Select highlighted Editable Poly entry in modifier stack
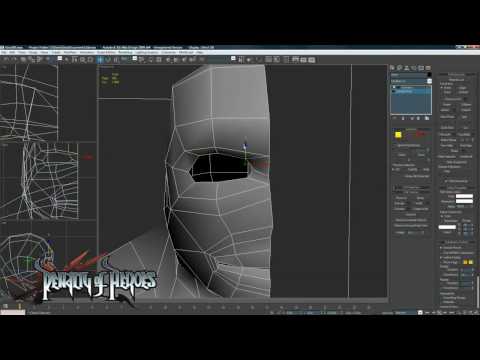480x360 pixels. [x=411, y=91]
